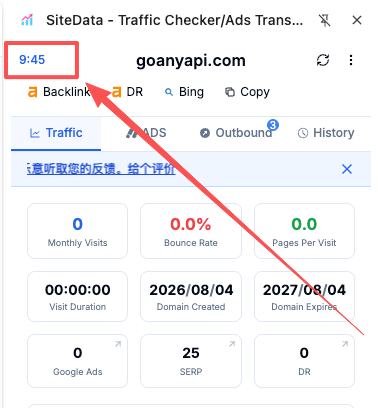Click the Monthly Visits card
The height and width of the screenshot is (408, 378).
[77, 231]
